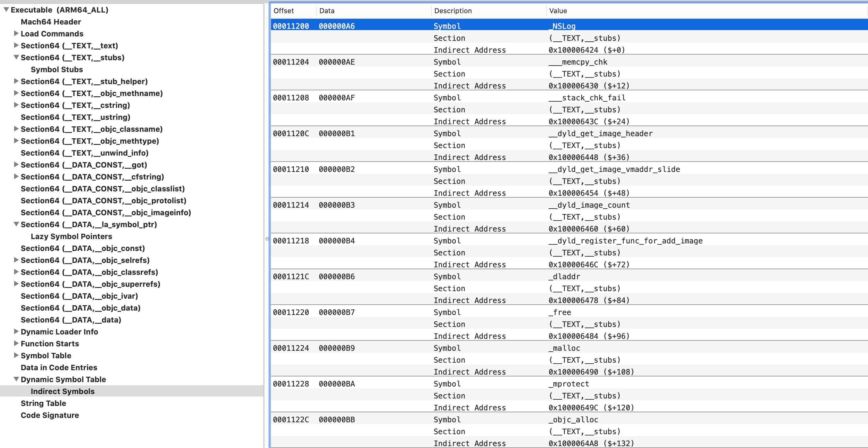Expand the Function Starts node
This screenshot has width=868, height=448.
(16, 343)
